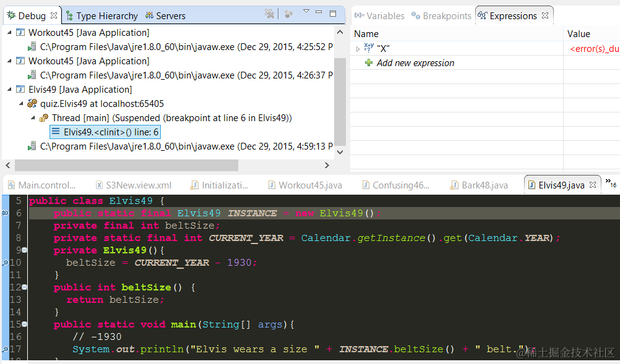The image size is (620, 364).
Task: Click the javaw.exe process icon dated 4:59:13
Action: click(x=32, y=146)
